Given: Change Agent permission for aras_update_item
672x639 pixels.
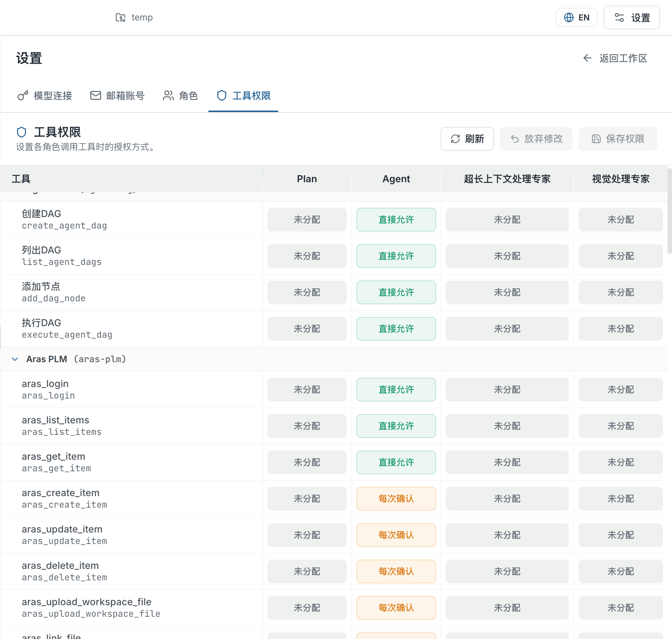Looking at the screenshot, I should click(396, 535).
